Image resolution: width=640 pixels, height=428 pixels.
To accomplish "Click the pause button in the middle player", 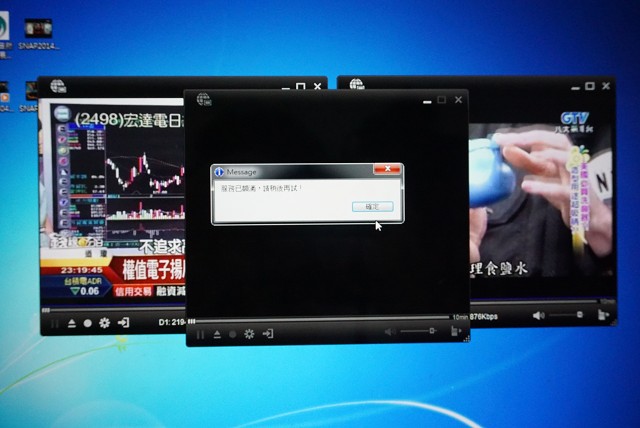I will coord(200,335).
